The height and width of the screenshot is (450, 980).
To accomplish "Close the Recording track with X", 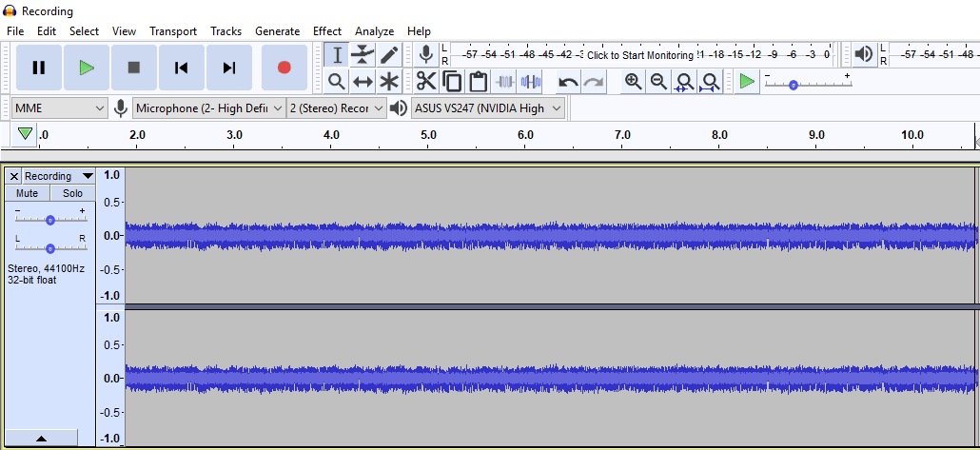I will 13,176.
